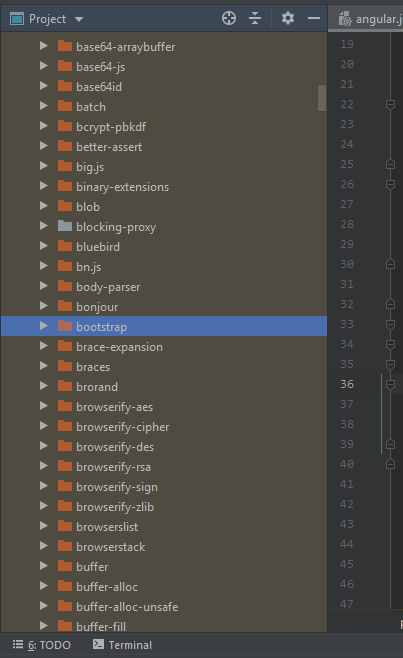Open the Project panel settings gear

click(288, 18)
